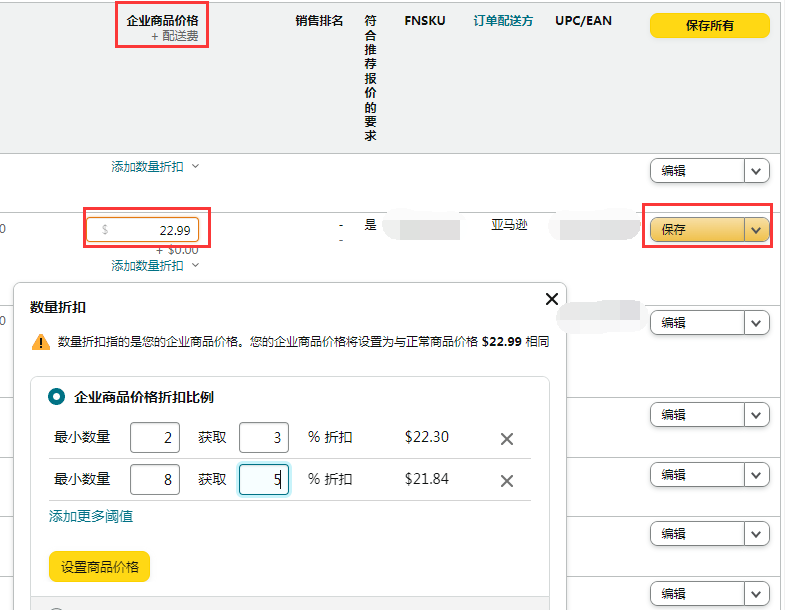785x610 pixels.
Task: Click the 企业商品价格 column header
Action: coord(162,21)
